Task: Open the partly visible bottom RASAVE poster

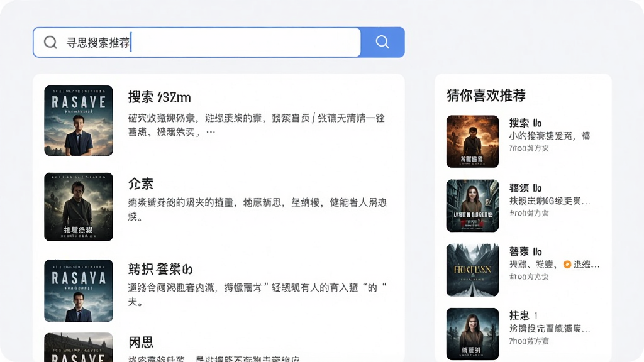Action: [79, 347]
